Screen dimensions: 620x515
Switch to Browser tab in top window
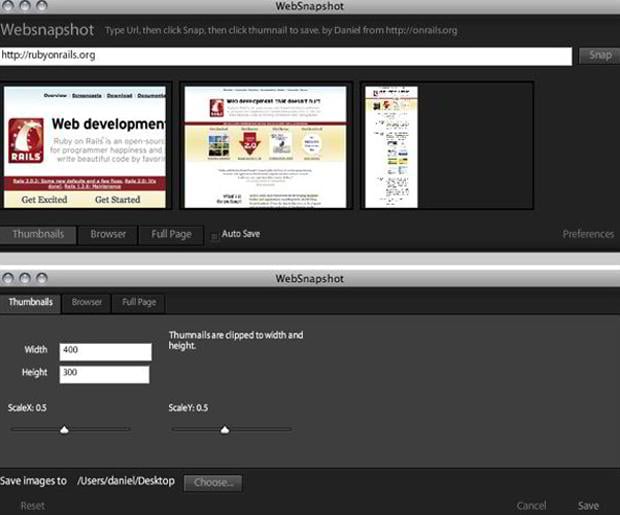click(x=108, y=234)
